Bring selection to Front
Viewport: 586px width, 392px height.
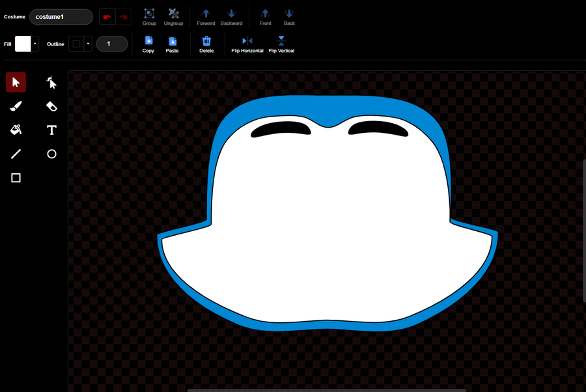pyautogui.click(x=266, y=17)
